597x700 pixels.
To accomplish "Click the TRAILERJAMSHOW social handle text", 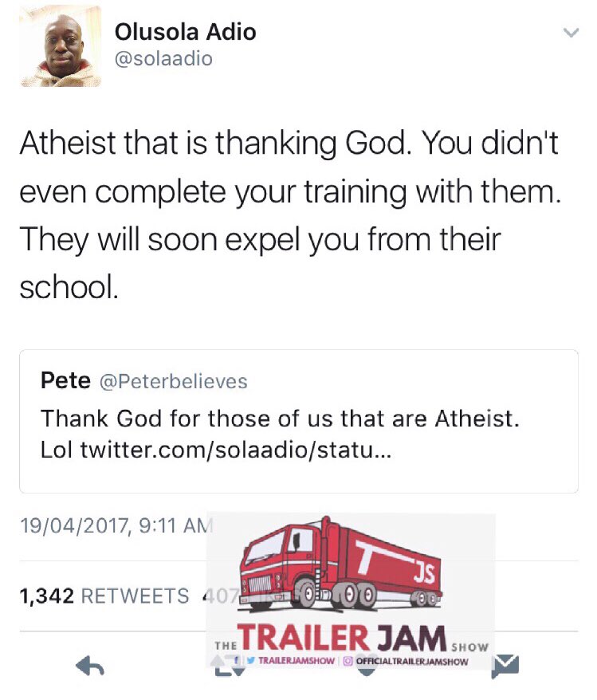I will point(297,661).
